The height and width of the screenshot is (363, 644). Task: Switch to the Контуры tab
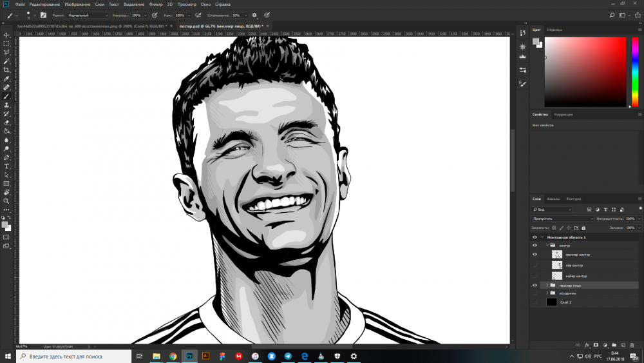[573, 199]
